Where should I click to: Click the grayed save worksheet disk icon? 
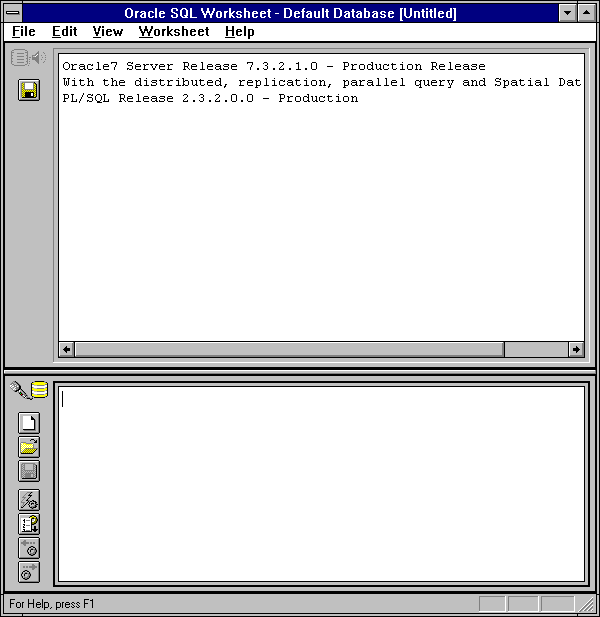[x=29, y=471]
